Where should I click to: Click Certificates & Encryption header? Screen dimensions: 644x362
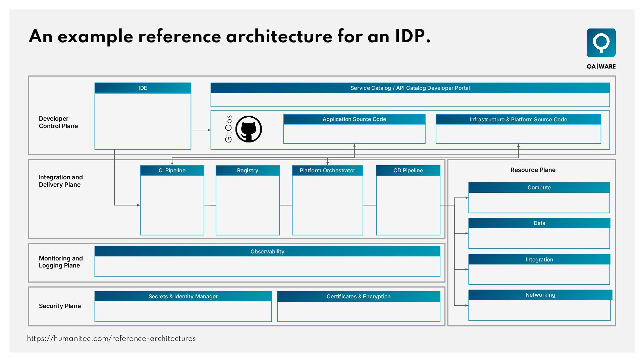tap(358, 297)
